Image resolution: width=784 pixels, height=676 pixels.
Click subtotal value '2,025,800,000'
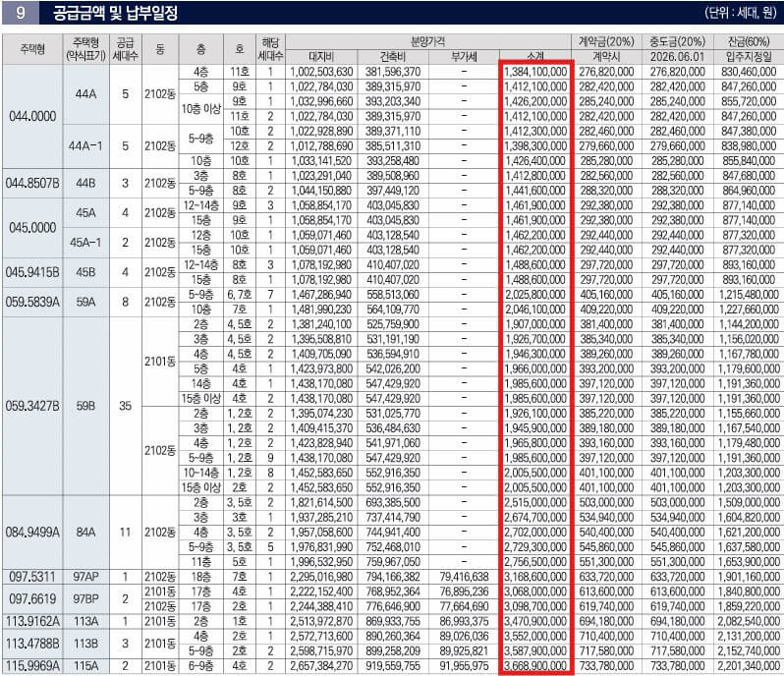coord(535,295)
